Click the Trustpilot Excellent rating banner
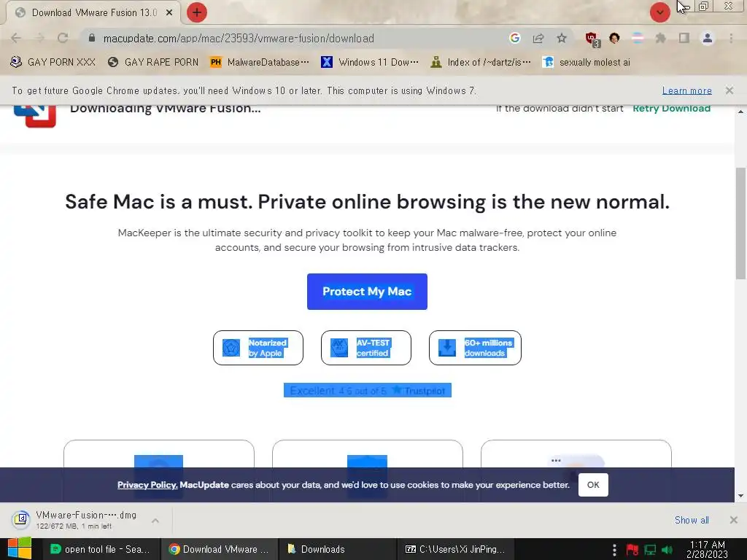This screenshot has width=747, height=560. (368, 391)
